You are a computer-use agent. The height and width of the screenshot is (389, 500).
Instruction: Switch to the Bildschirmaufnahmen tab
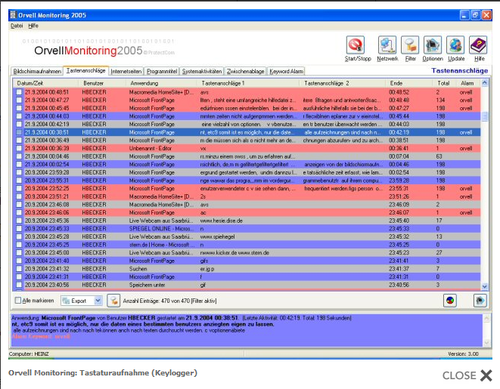(x=37, y=71)
